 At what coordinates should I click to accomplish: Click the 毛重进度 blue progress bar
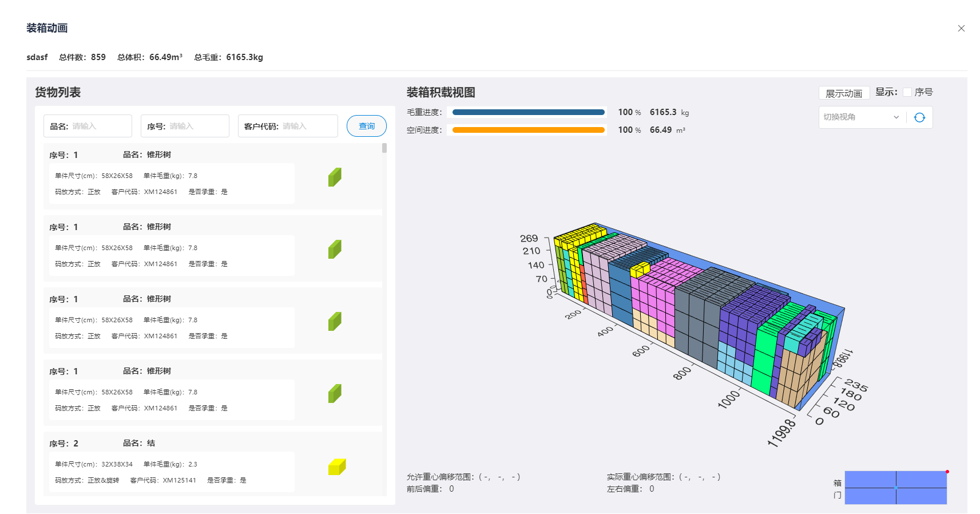528,112
